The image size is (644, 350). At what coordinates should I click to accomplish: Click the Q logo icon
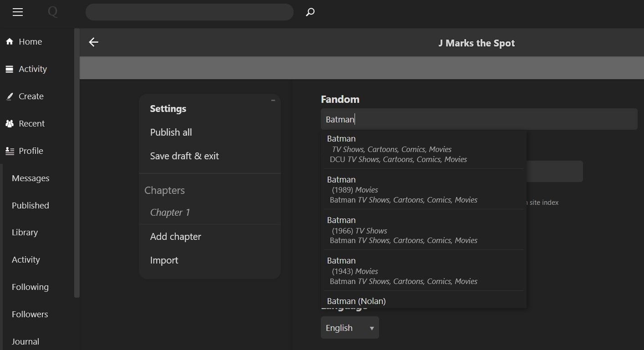coord(53,12)
